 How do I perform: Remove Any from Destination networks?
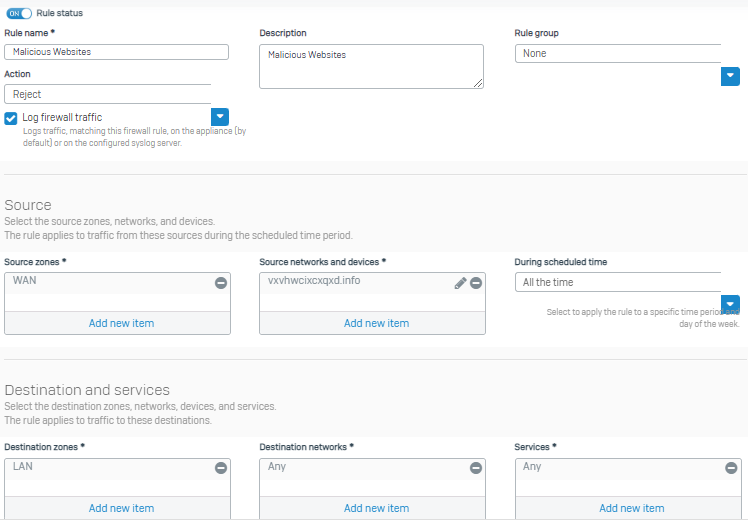[476, 468]
